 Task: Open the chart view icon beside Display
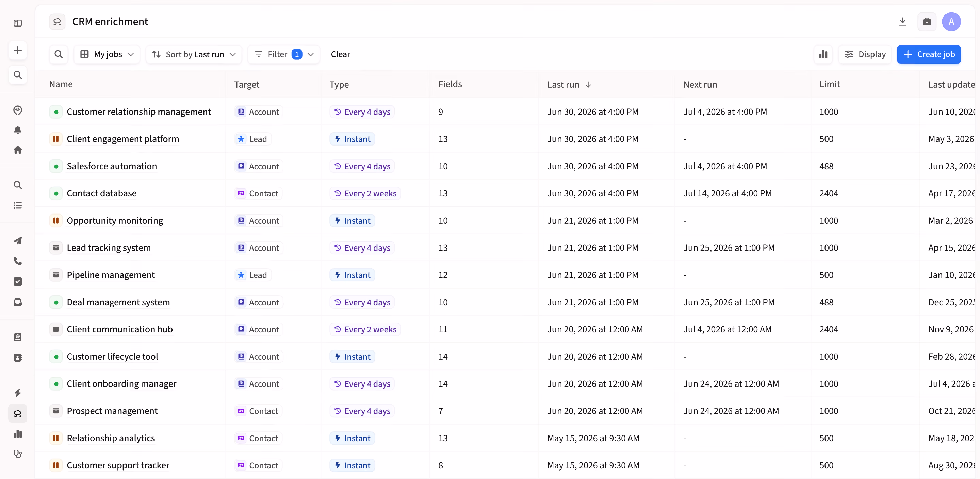pos(823,54)
